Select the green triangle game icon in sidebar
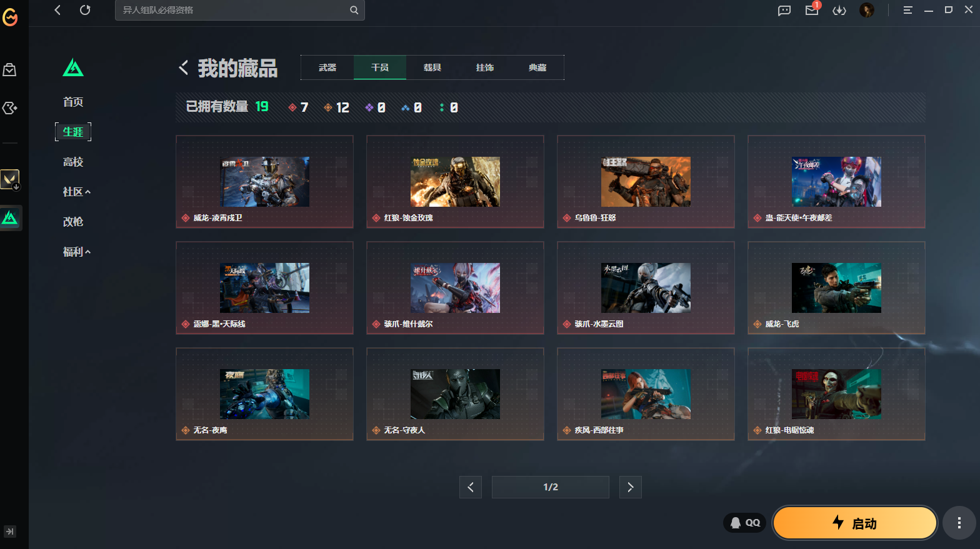This screenshot has height=549, width=980. [10, 218]
